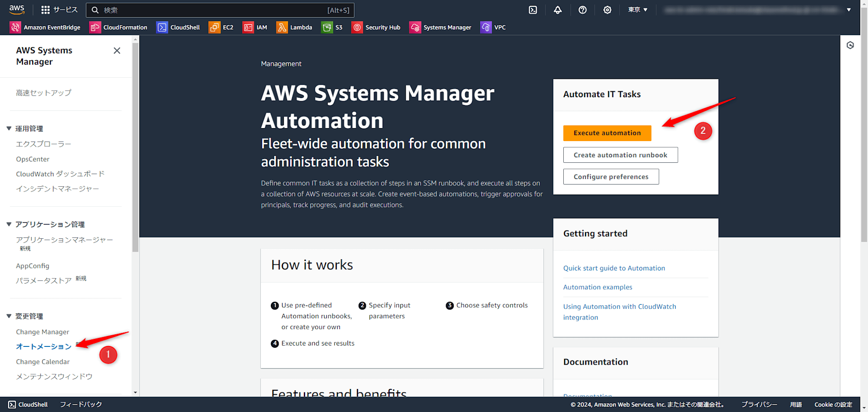Open Cookie の設定 in the footer
The image size is (868, 412).
point(833,404)
